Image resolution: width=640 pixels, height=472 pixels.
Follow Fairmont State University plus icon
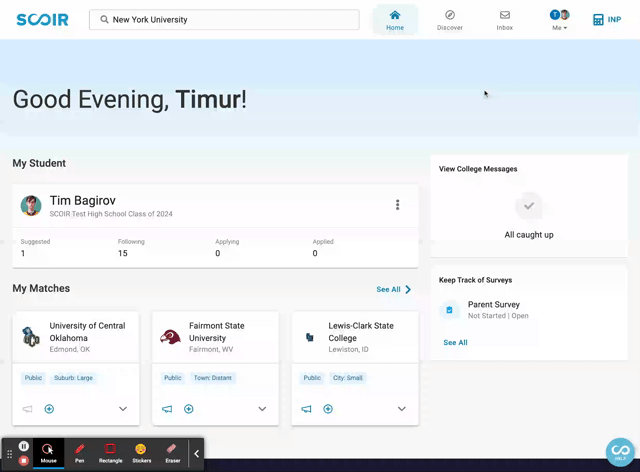pos(189,409)
